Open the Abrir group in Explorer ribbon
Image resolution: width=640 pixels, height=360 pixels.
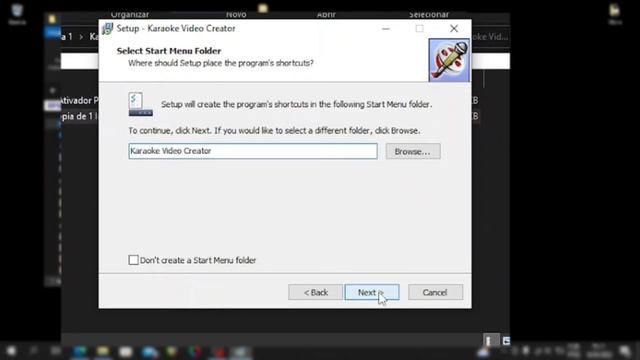(326, 15)
